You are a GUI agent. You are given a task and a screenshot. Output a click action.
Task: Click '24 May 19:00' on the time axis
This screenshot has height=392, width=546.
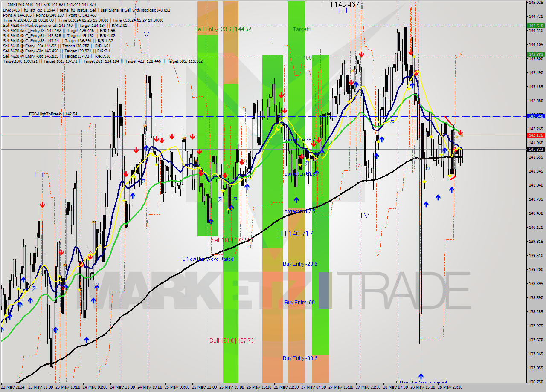point(149,387)
